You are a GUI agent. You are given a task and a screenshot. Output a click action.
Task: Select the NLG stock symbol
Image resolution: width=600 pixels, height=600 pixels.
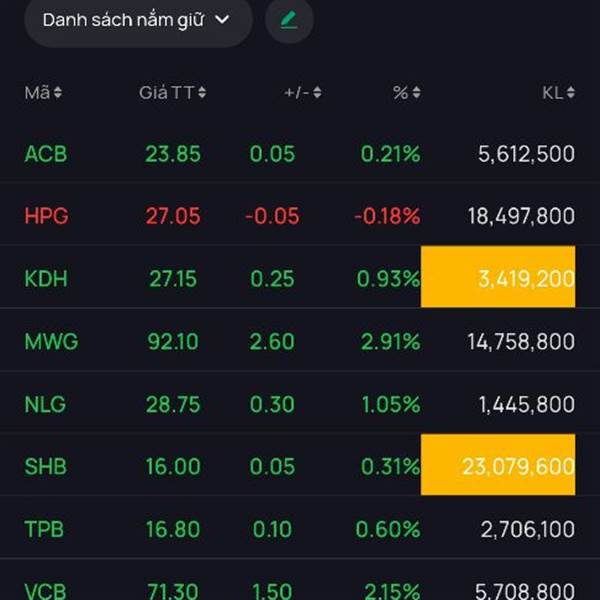46,405
